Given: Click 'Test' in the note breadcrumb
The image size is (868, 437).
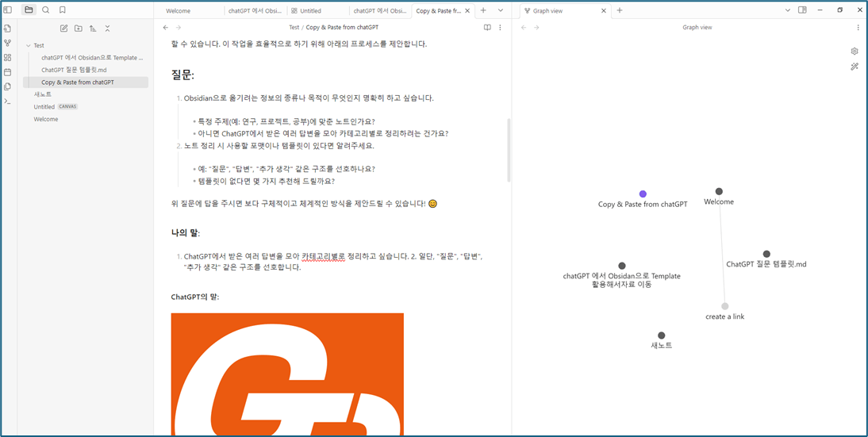Looking at the screenshot, I should click(294, 27).
